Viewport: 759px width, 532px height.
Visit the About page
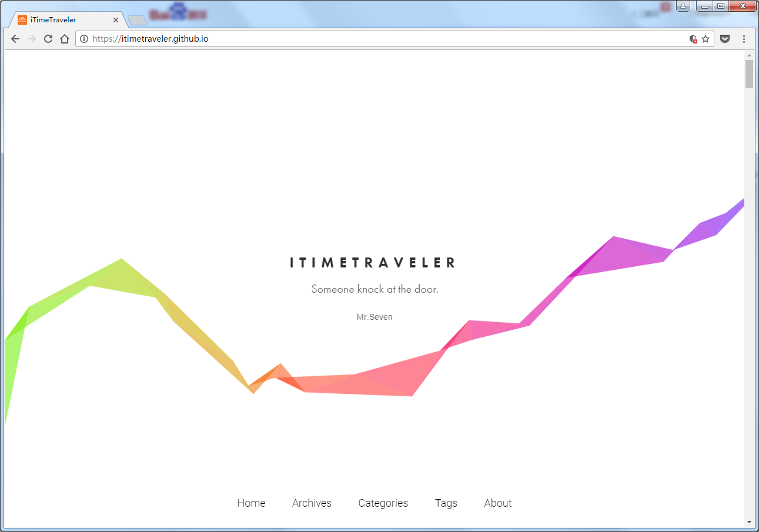(x=497, y=503)
